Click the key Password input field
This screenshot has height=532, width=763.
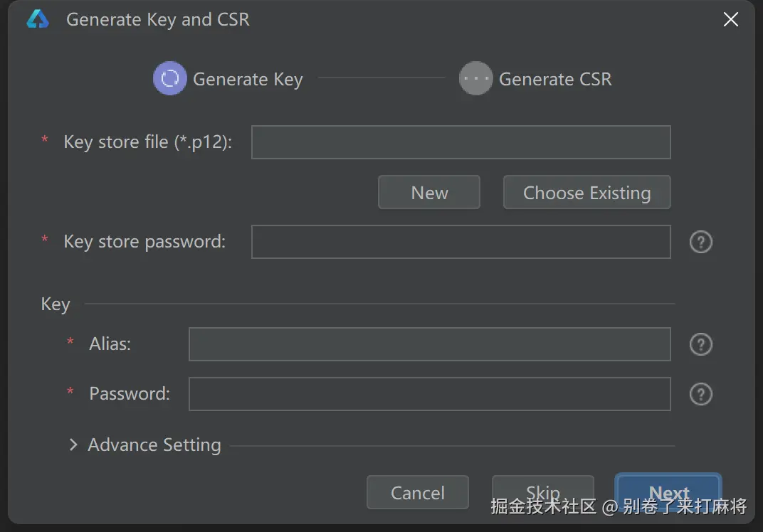tap(429, 394)
